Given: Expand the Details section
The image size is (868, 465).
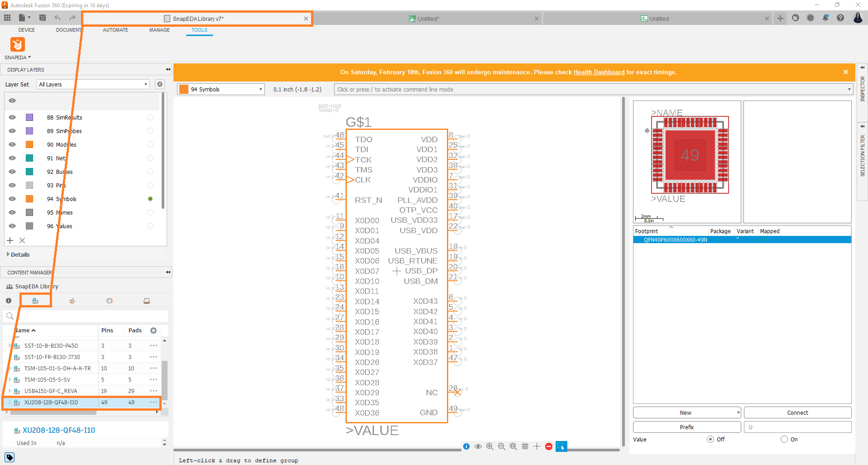Looking at the screenshot, I should (19, 254).
